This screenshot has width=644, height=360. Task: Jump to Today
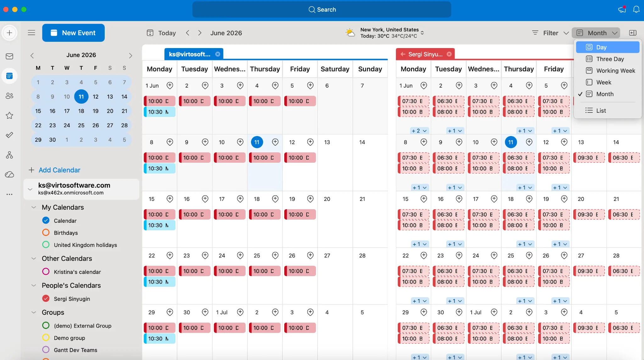[x=161, y=33]
